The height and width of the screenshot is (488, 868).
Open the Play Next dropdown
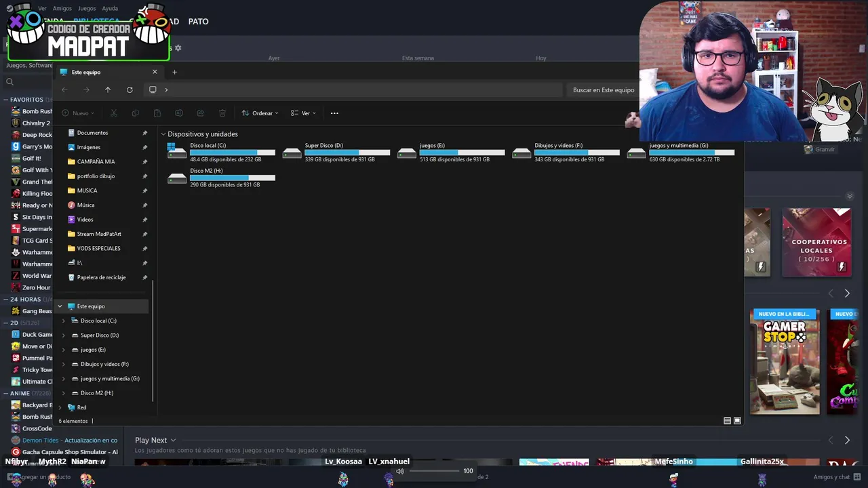[155, 441]
